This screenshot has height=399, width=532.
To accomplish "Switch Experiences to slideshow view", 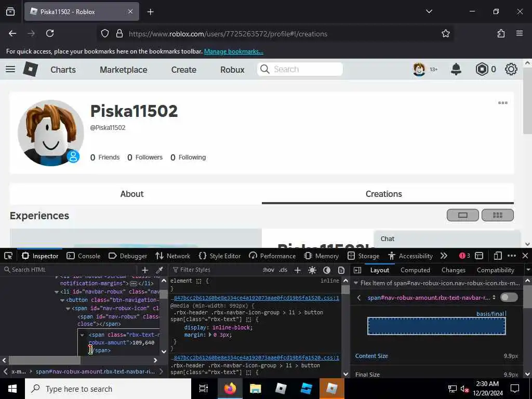I will tap(463, 215).
